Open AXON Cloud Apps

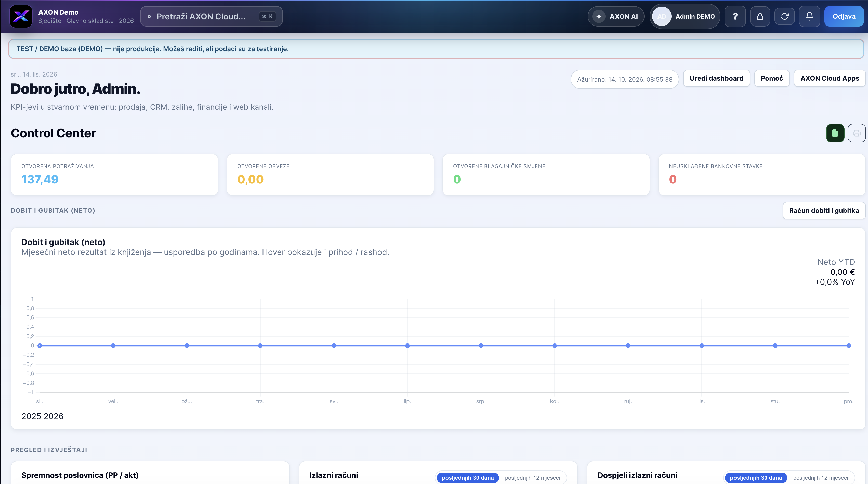pyautogui.click(x=830, y=78)
